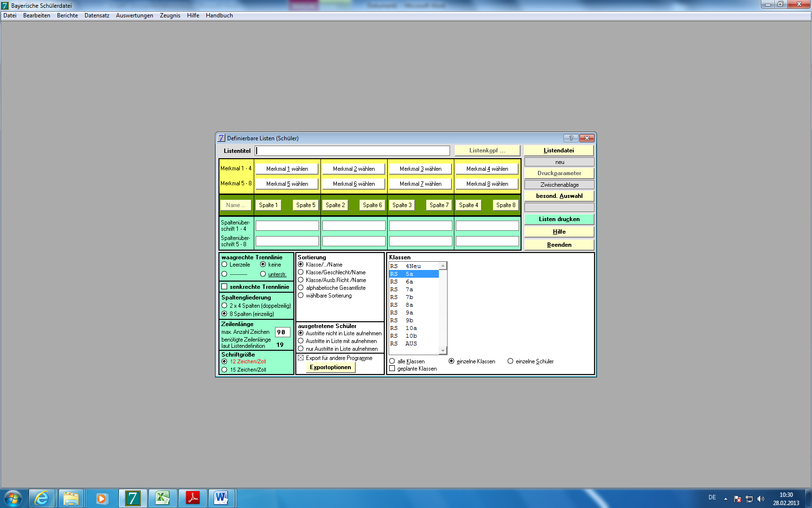Viewport: 812px width, 508px height.
Task: Click Merkmal 7 wählen button
Action: [x=420, y=184]
